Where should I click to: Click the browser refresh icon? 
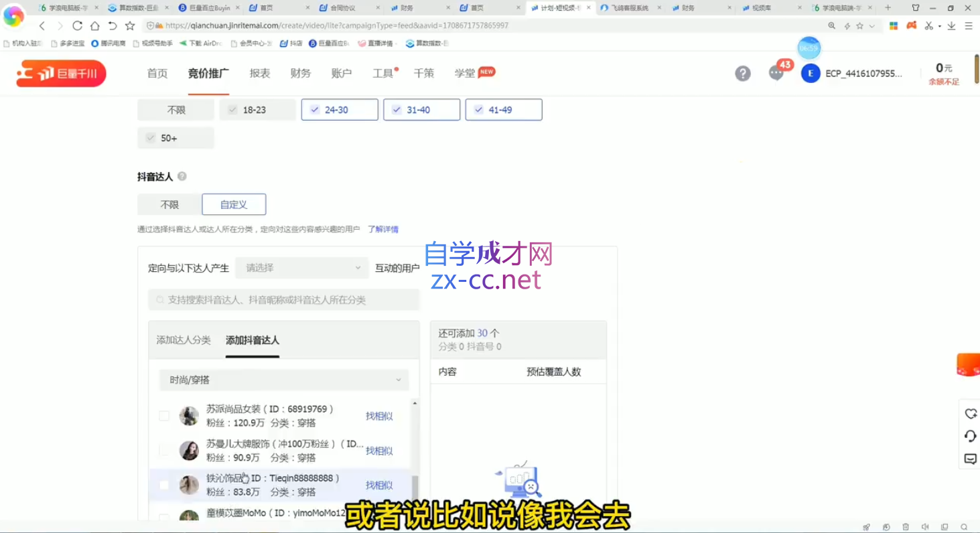coord(77,25)
